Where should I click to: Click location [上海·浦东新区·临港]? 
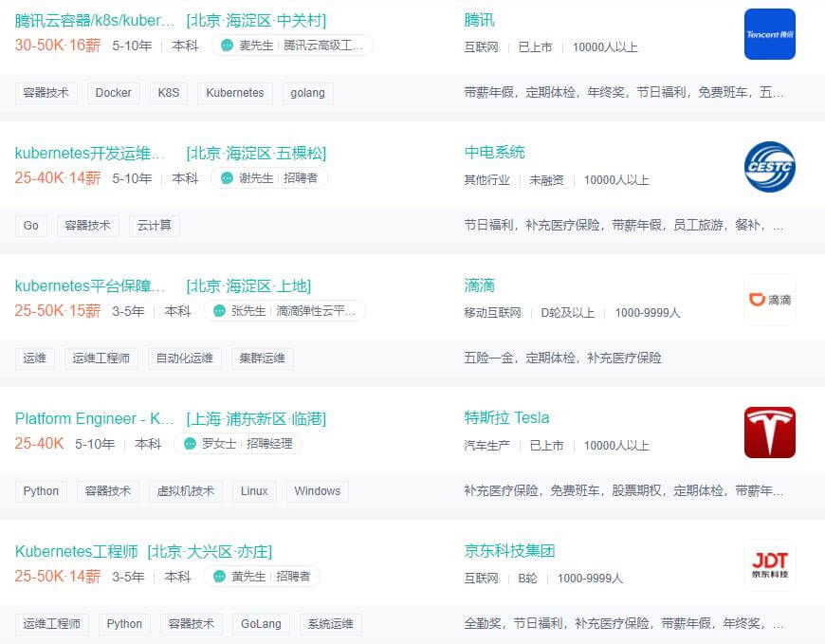click(x=256, y=419)
